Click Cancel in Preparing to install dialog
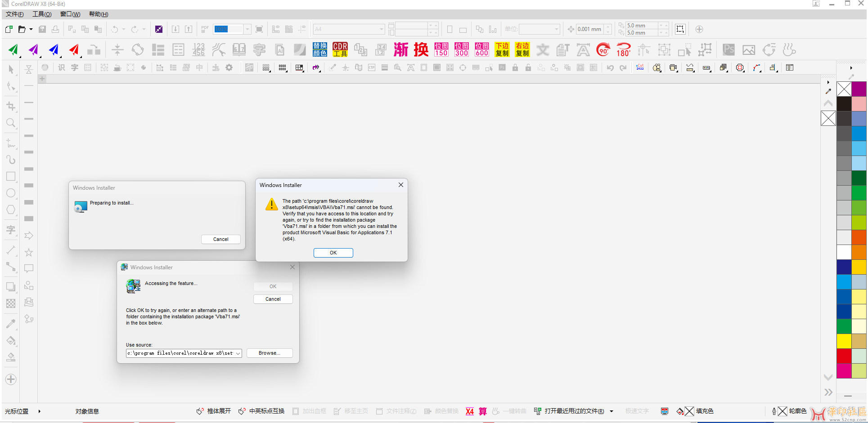Screen dimensions: 868x423 point(221,240)
